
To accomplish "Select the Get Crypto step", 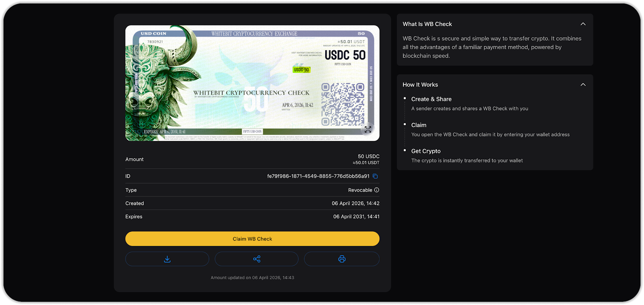I will pyautogui.click(x=426, y=151).
